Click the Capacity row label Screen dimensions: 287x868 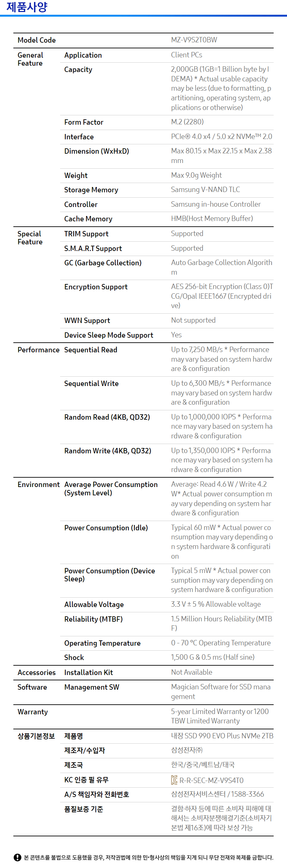click(x=78, y=69)
